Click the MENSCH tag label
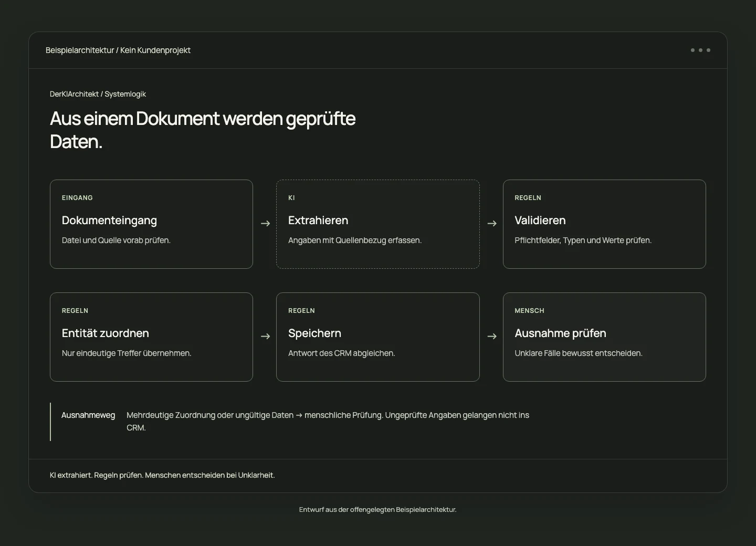 [529, 311]
